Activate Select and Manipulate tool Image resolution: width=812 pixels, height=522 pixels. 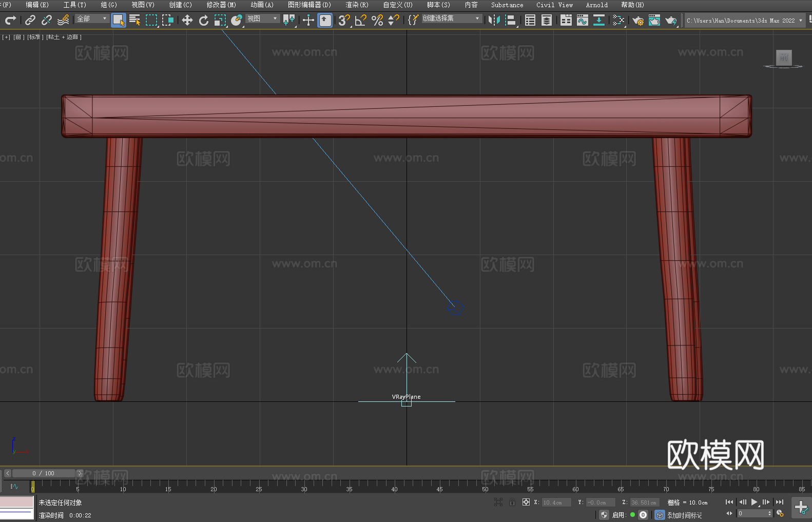tap(308, 20)
